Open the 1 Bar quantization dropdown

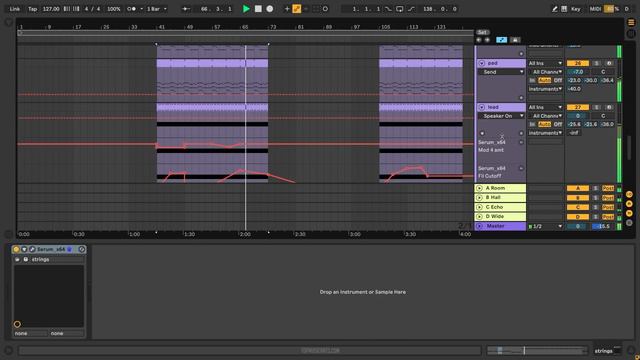[x=157, y=9]
